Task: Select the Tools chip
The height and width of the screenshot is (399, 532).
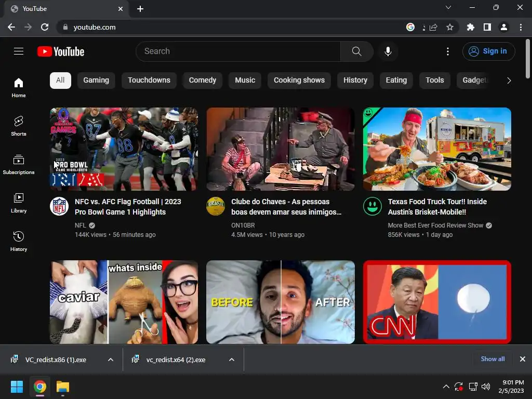Action: pos(435,81)
